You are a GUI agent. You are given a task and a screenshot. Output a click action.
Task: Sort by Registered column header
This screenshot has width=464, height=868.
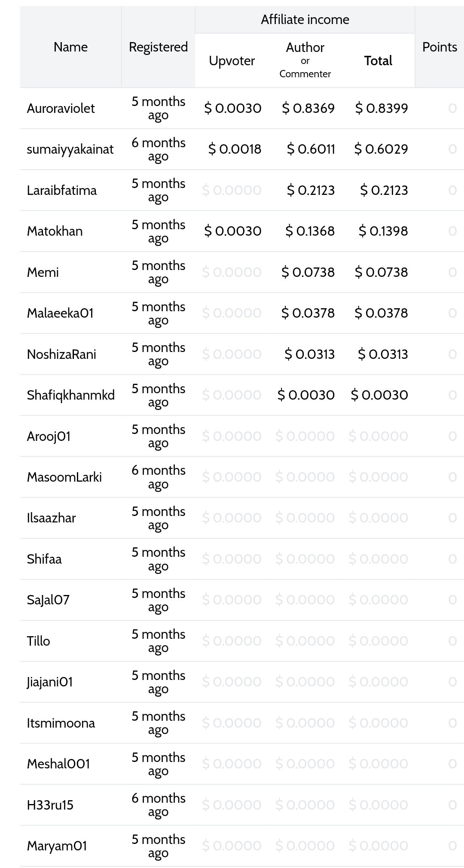pyautogui.click(x=158, y=47)
